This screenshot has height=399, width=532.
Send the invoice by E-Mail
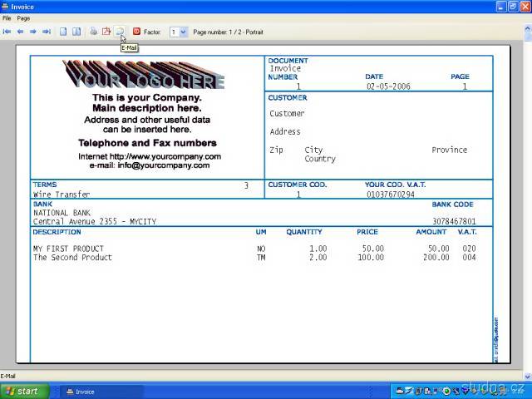click(120, 32)
